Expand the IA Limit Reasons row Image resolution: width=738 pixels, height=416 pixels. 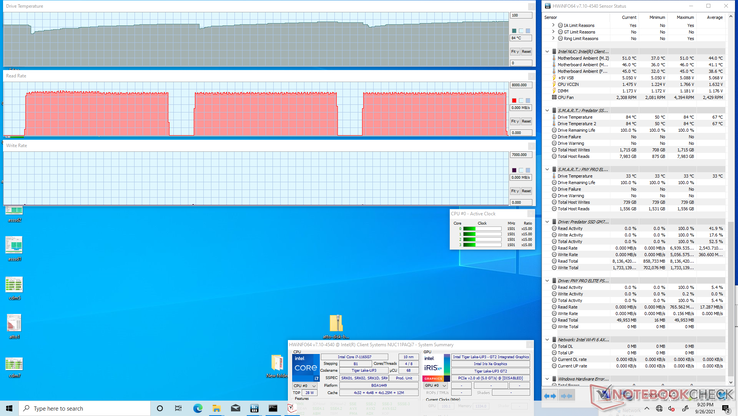pos(554,25)
